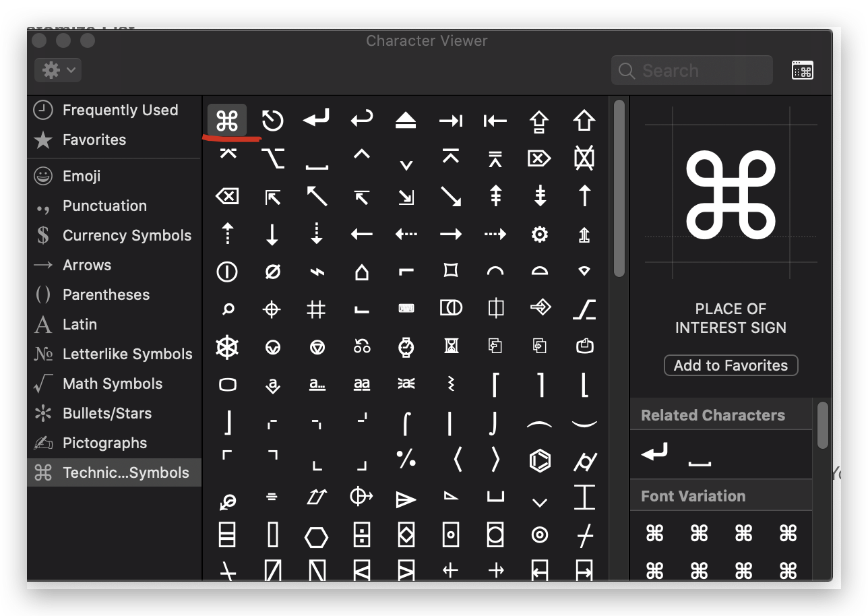The width and height of the screenshot is (868, 616).
Task: Select the Technical Symbols category
Action: [x=114, y=472]
